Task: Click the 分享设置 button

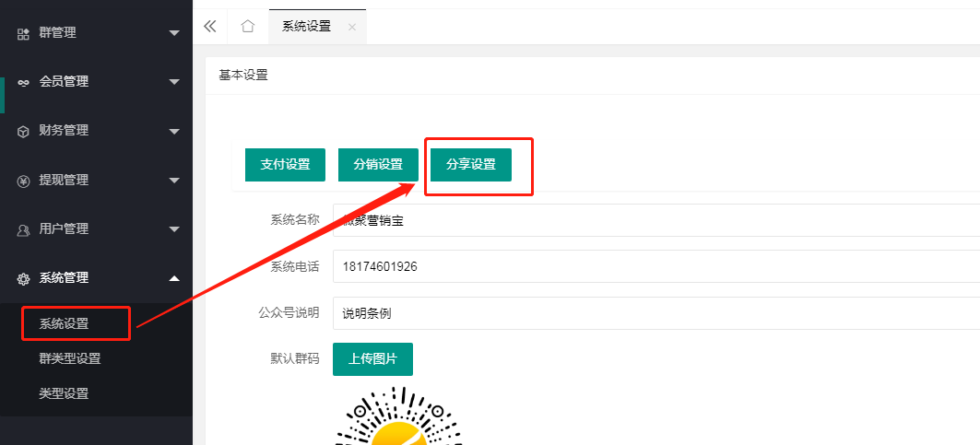Action: click(470, 165)
